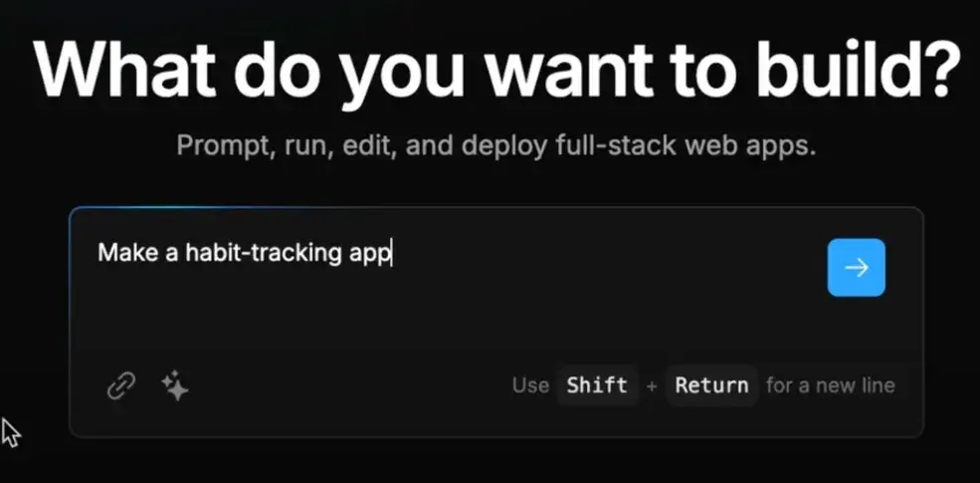The width and height of the screenshot is (980, 483).
Task: Click the typed text "Make a habit-tracking app"
Action: [x=244, y=253]
